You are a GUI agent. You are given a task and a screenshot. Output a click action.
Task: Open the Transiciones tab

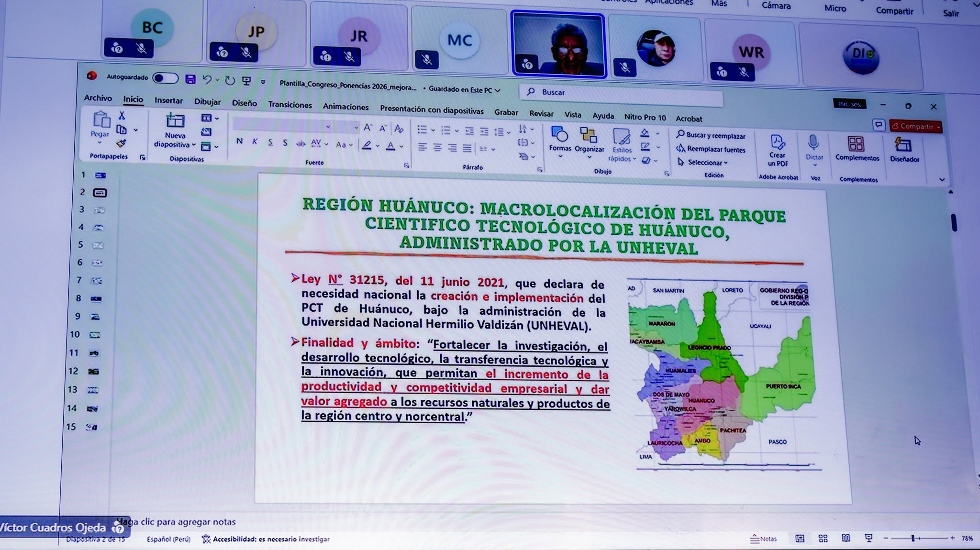(290, 105)
